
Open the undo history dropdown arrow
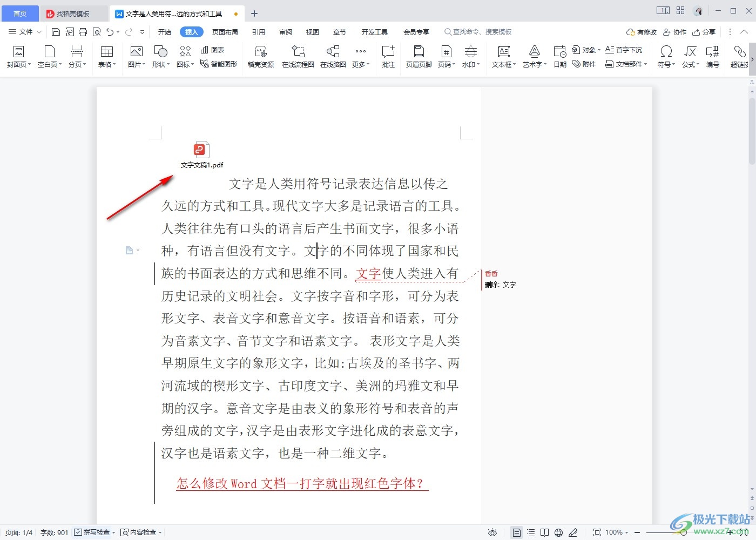(x=118, y=32)
